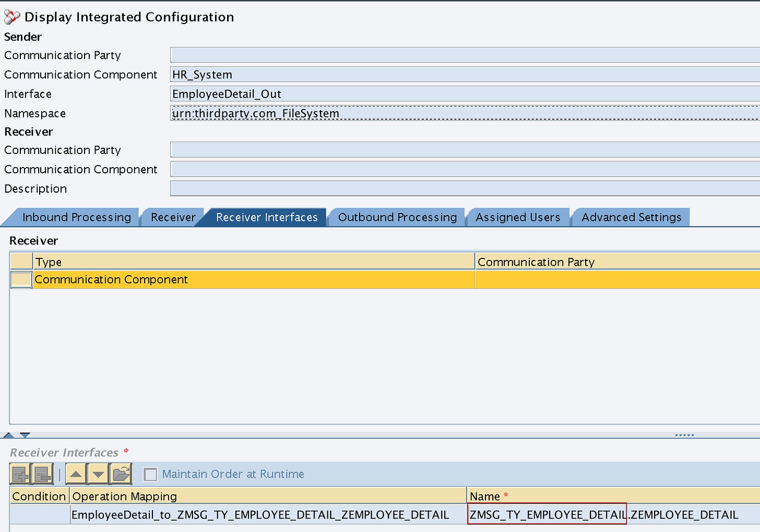Viewport: 760px width, 532px height.
Task: Click the EmployeeDetail_Out Interface field
Action: (465, 93)
